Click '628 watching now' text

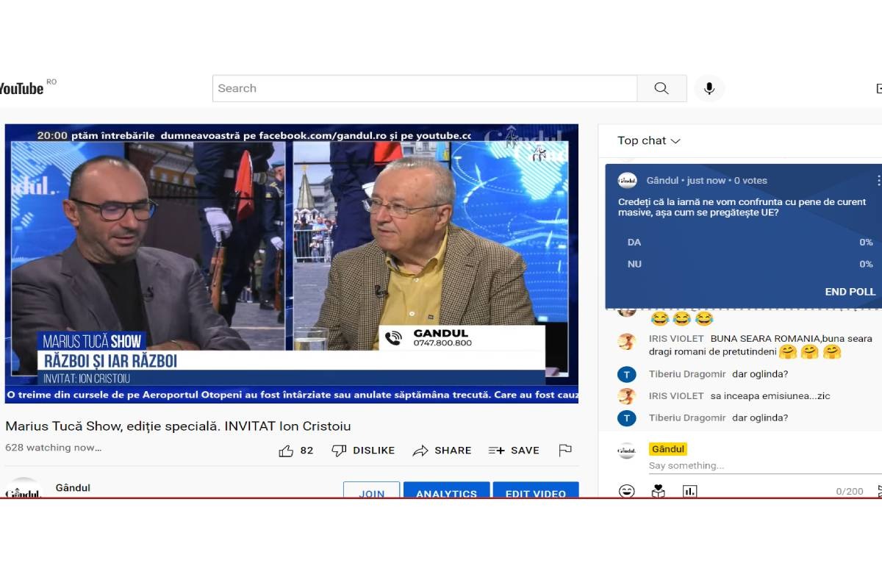pyautogui.click(x=53, y=448)
